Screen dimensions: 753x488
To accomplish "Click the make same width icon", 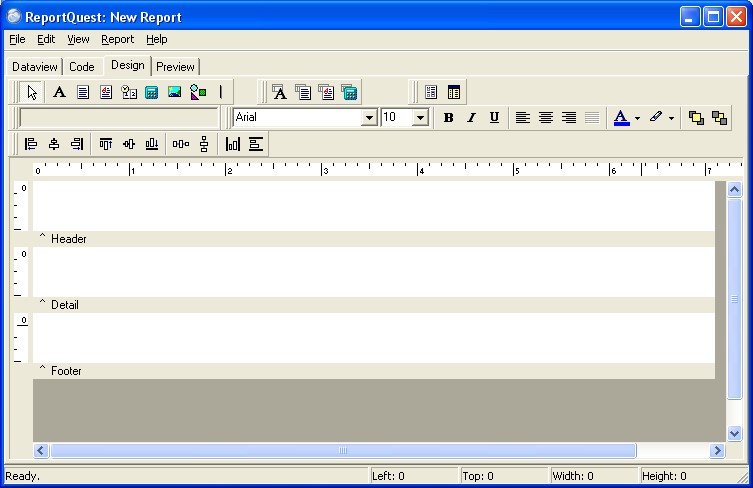I will (x=255, y=144).
